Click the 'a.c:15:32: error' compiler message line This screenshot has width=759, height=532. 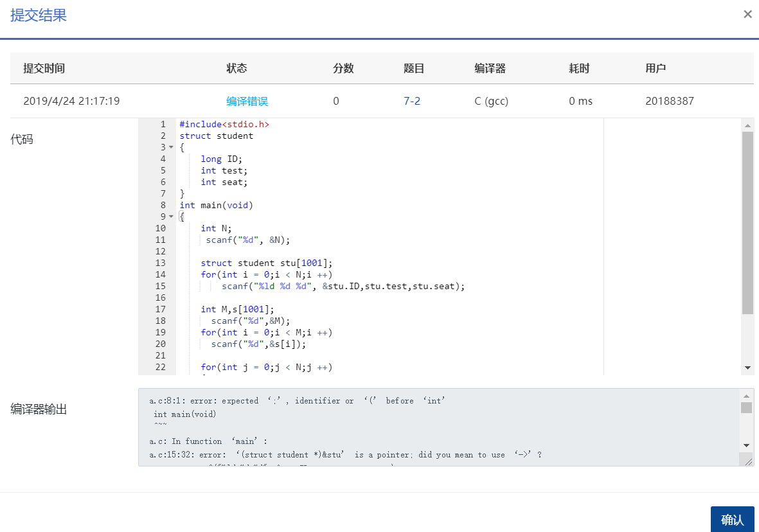(345, 455)
